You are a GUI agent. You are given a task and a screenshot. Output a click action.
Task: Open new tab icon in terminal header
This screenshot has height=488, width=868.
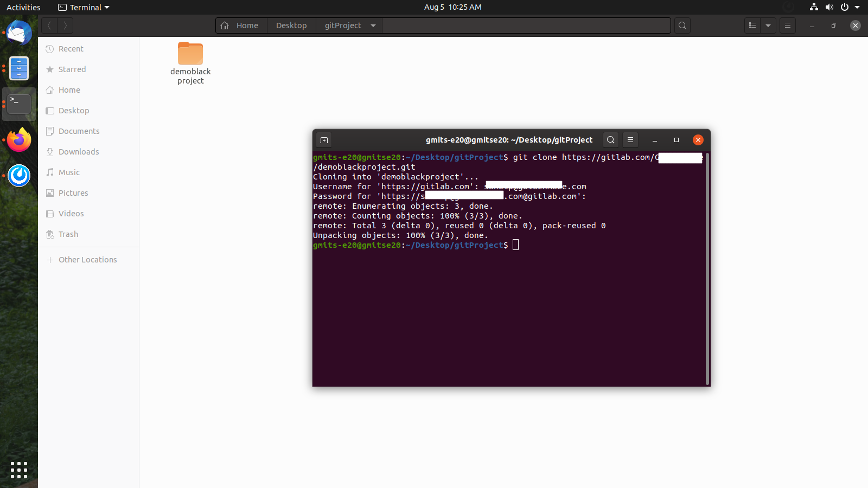(324, 140)
